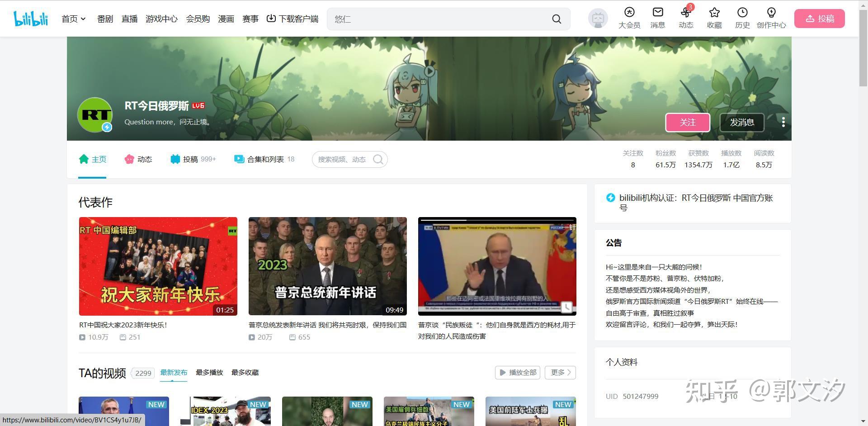Expand the 首页 dropdown arrow
868x426 pixels.
pos(83,19)
